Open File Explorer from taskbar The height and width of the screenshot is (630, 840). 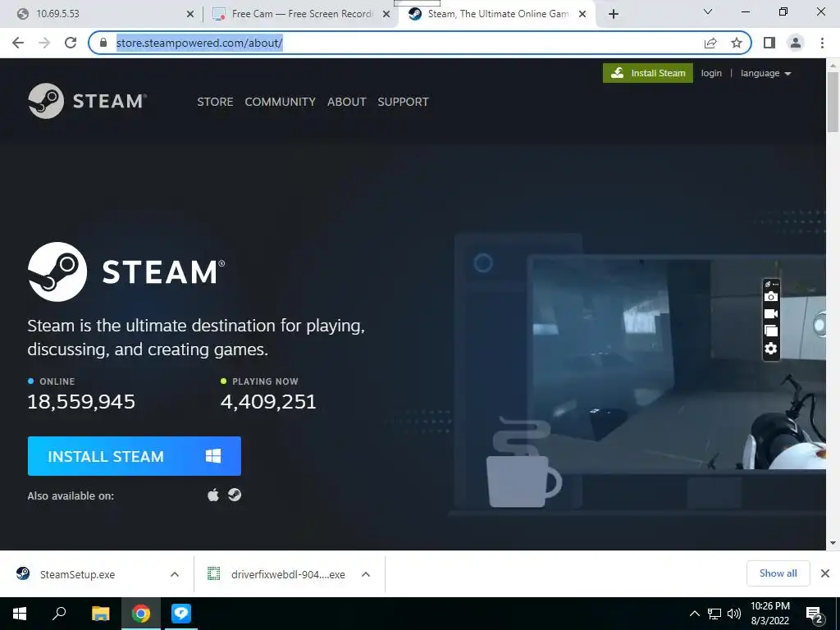tap(100, 614)
